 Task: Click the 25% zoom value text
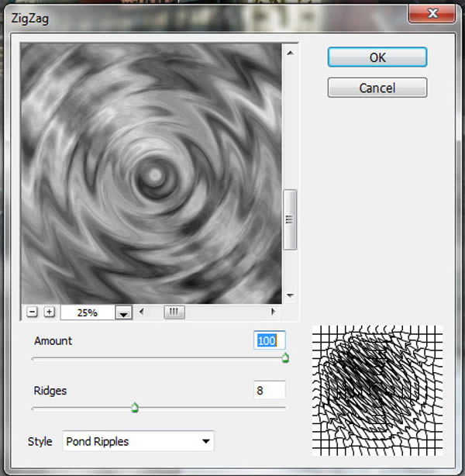(88, 312)
